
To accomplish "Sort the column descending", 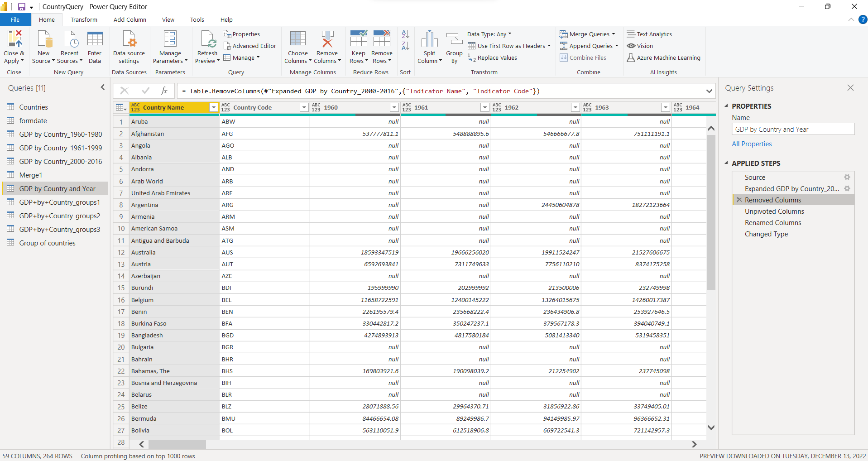I will 406,46.
